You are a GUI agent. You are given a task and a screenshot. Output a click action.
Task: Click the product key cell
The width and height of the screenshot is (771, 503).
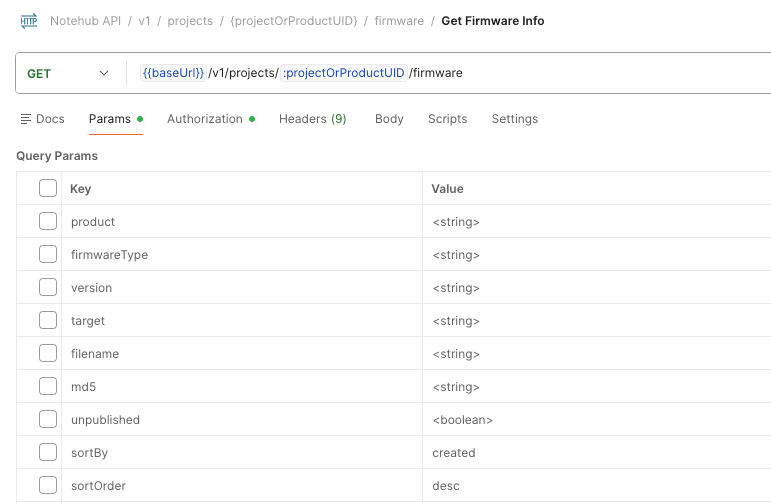(x=242, y=222)
